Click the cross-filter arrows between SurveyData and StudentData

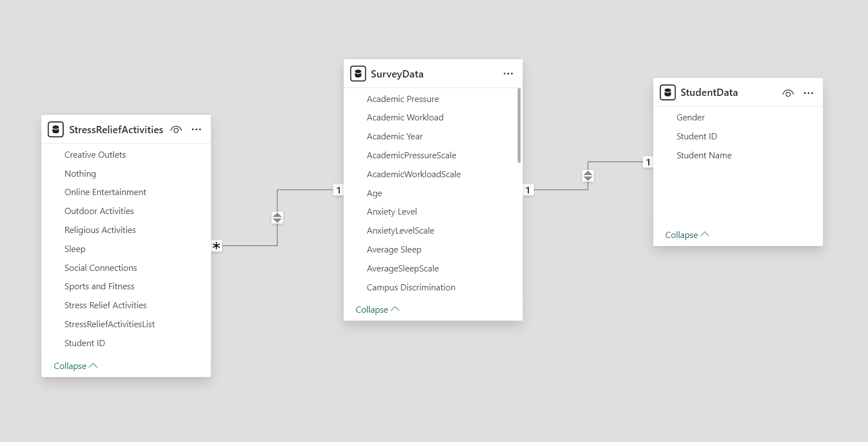coord(587,175)
